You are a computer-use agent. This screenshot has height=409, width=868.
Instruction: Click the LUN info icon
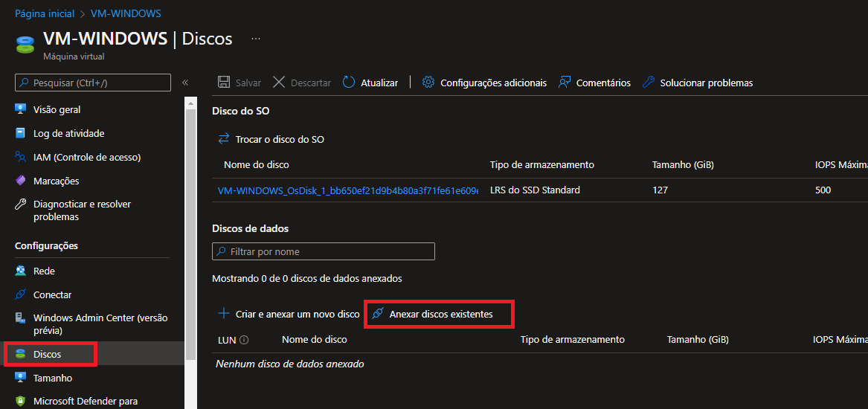click(x=243, y=340)
